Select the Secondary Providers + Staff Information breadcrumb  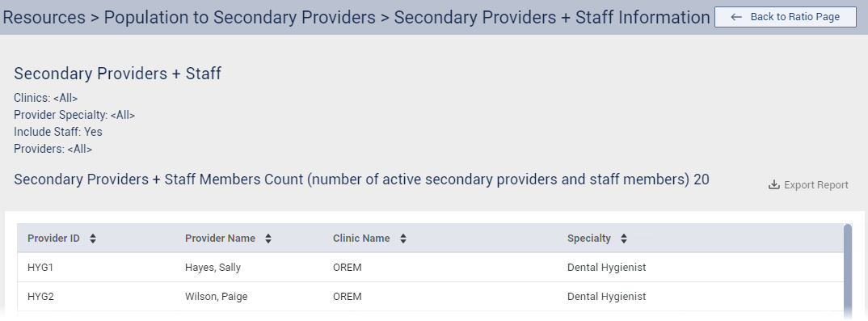point(552,17)
